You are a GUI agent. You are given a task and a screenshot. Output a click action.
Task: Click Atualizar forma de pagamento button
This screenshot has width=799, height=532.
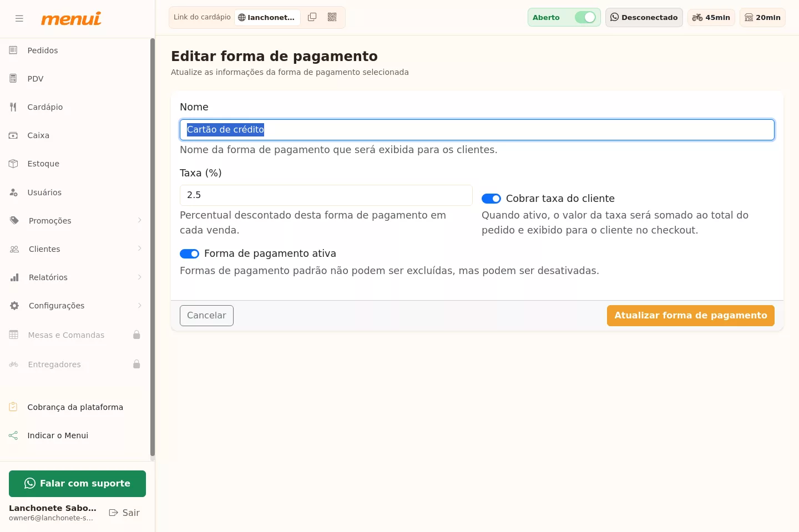[x=690, y=316]
